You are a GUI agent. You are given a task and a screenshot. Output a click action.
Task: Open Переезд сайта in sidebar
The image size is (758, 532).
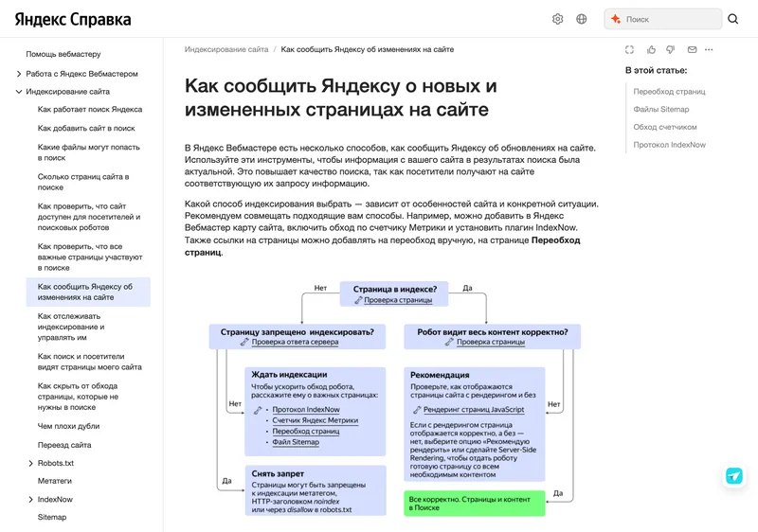coord(64,445)
